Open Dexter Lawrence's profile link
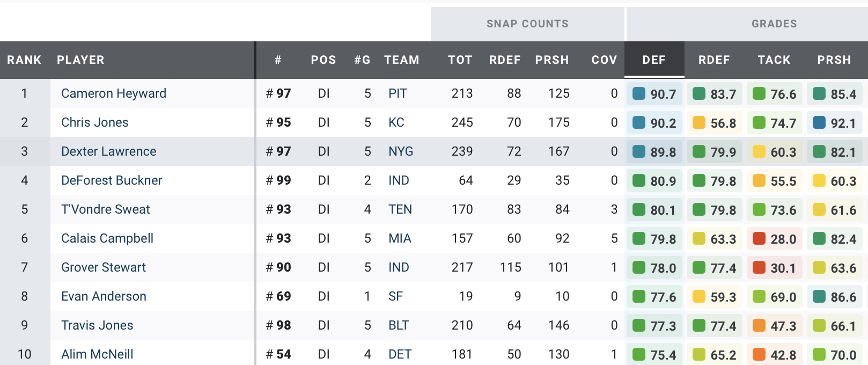 click(109, 151)
